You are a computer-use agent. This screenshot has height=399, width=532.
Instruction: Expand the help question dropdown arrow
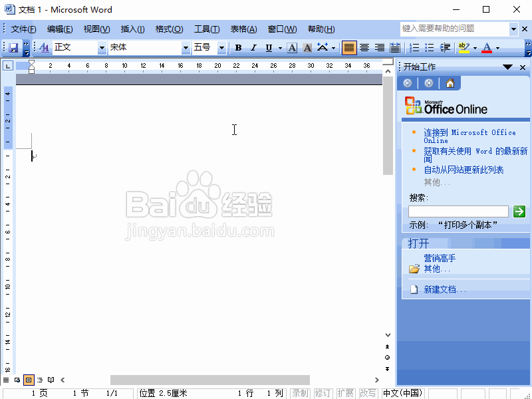[513, 29]
